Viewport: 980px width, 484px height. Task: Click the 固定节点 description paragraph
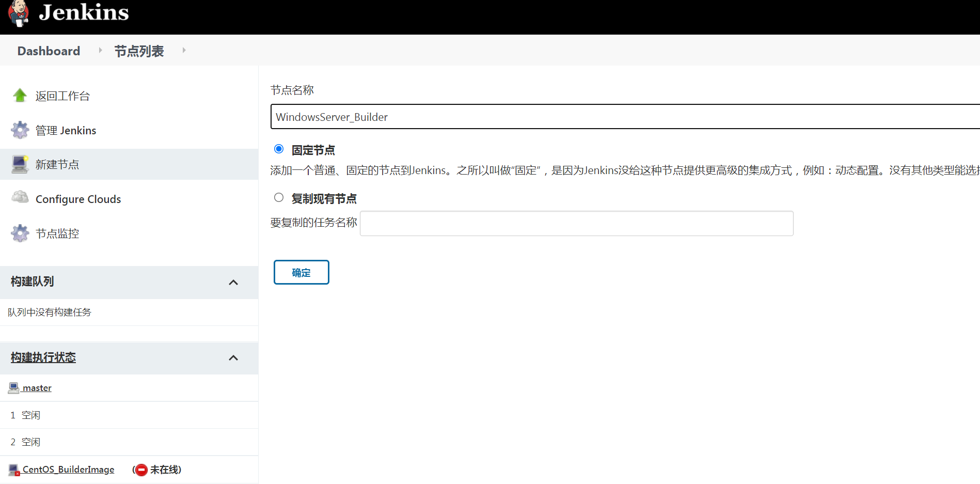(x=625, y=170)
